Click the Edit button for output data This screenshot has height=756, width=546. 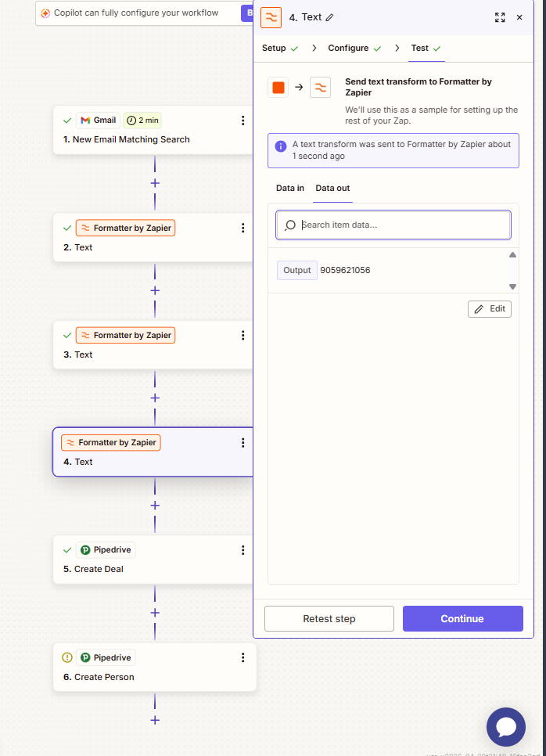pos(490,309)
